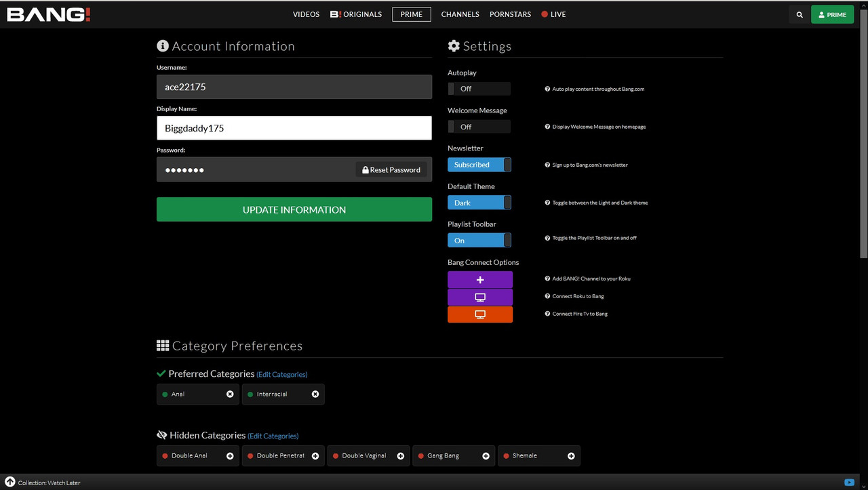Screen dimensions: 868x490
Task: Open the LIVE menu item
Action: pos(553,14)
